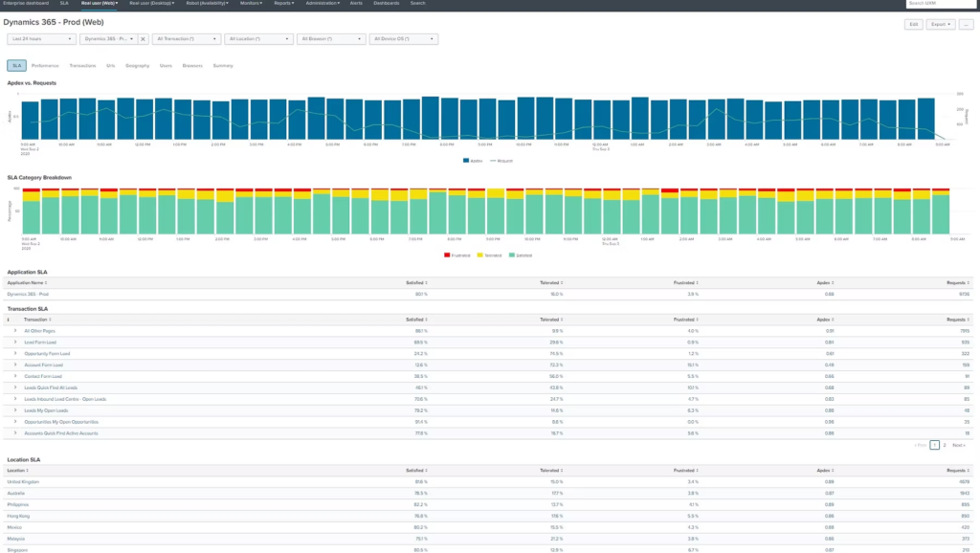Select the SLA sub-tab
980x553 pixels.
pos(17,66)
